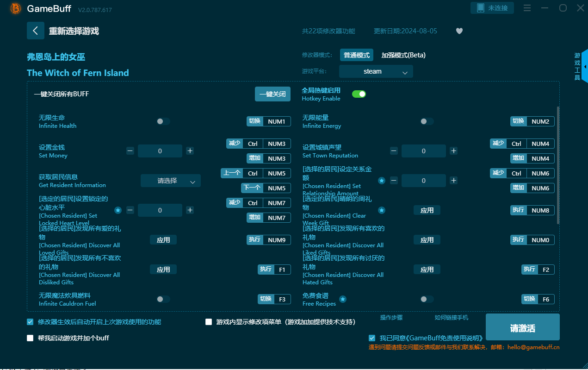Click the Set Town Reputation value field
Viewport: 588px width, 370px height.
point(424,151)
